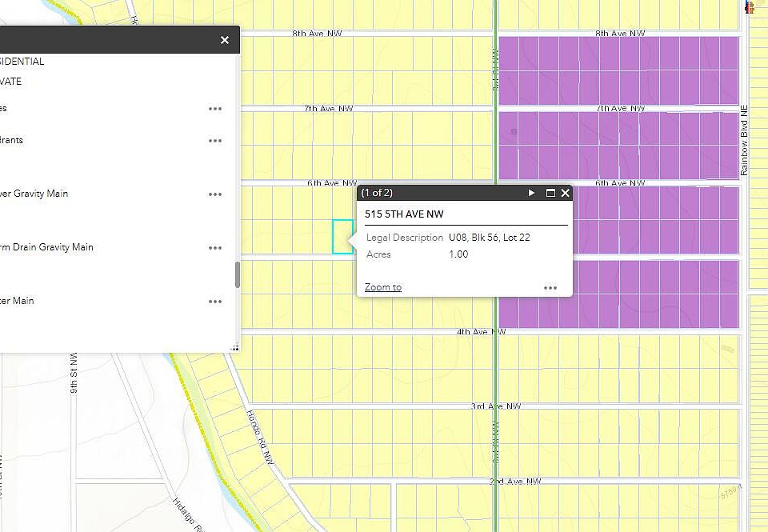Open options menu for Hydrants layer
Screen dimensions: 768x532
215,141
